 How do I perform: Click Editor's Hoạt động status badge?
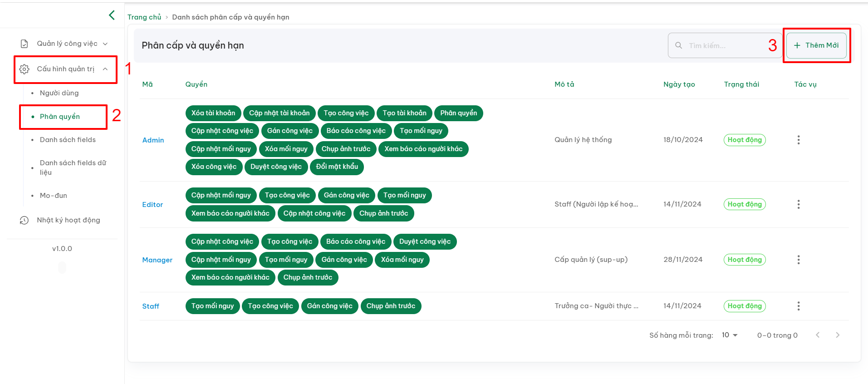pos(745,204)
